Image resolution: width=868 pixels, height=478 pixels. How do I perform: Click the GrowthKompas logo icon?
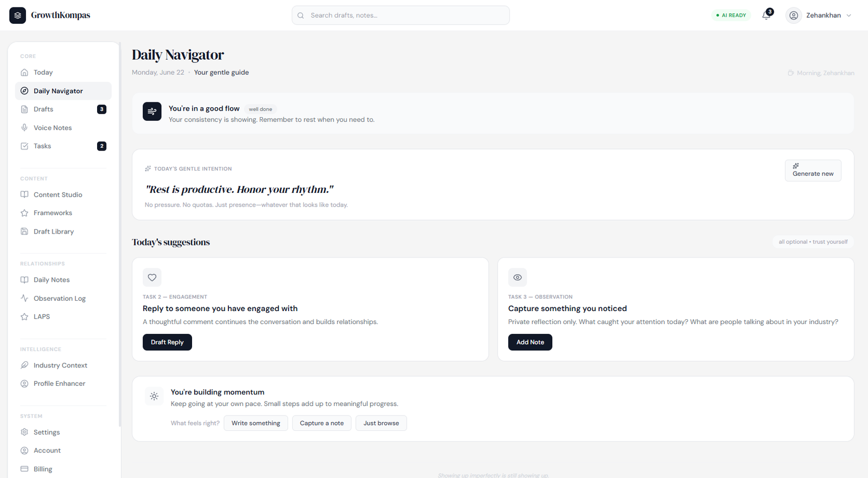coord(17,15)
